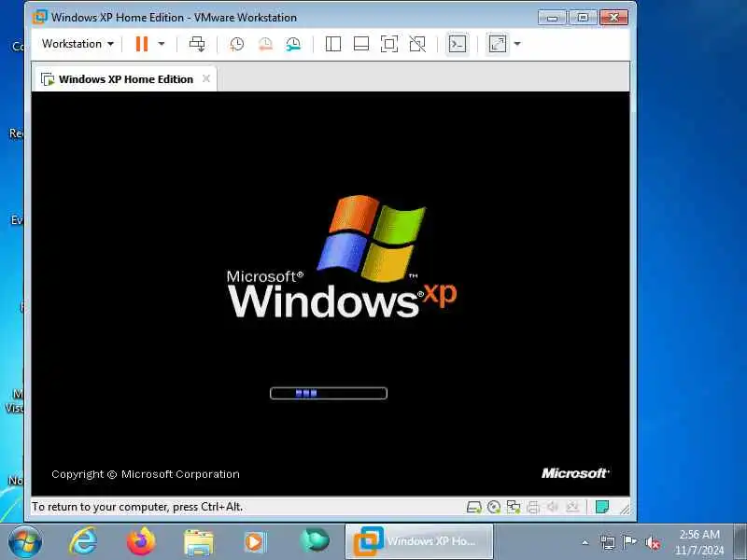Pause the virtual machine with orange button
This screenshot has height=560, width=747.
click(x=142, y=44)
